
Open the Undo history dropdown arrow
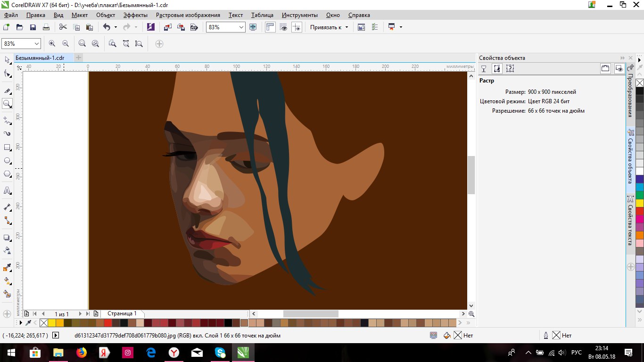tap(116, 27)
